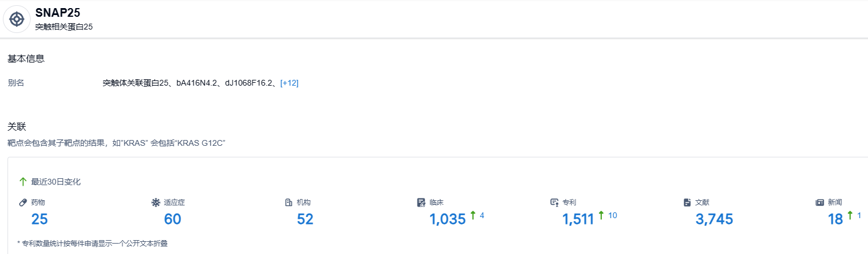Click the SNAP25 target logo icon
The height and width of the screenshot is (254, 868).
17,19
